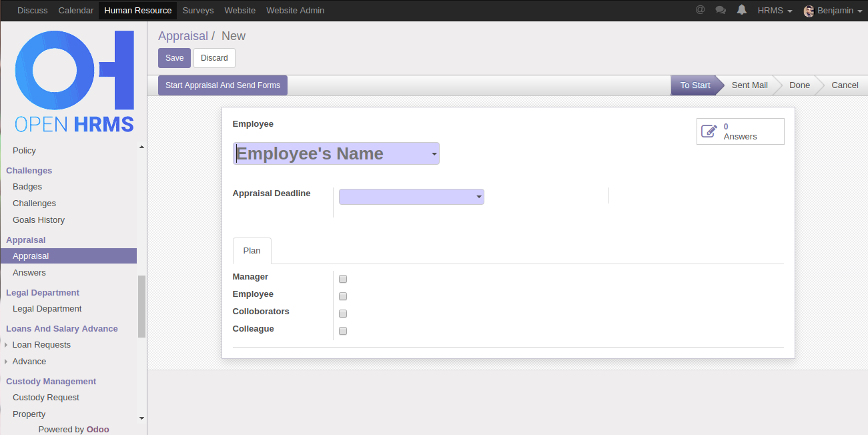Screen dimensions: 868x435
Task: Click Benjamin's user avatar picture
Action: point(809,11)
